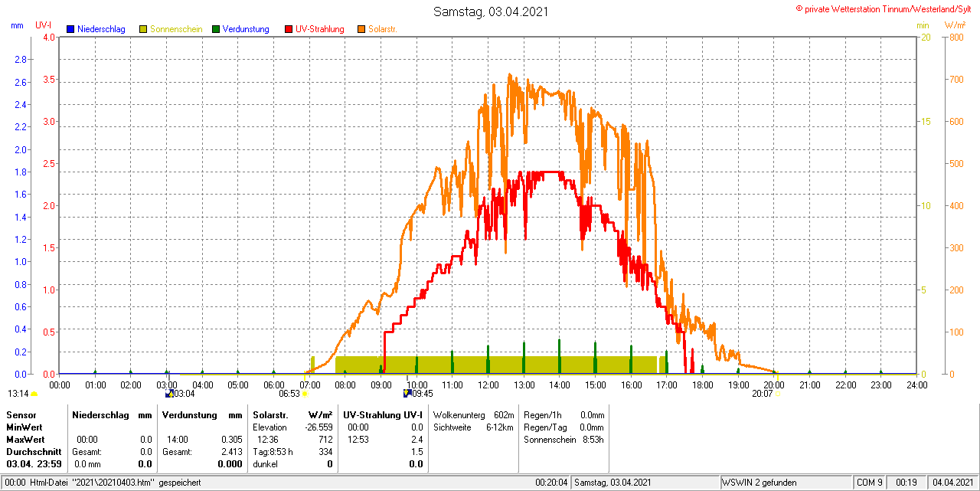Click the yellow Sonnenschein legend swatch
This screenshot has height=491, width=980.
[x=143, y=29]
